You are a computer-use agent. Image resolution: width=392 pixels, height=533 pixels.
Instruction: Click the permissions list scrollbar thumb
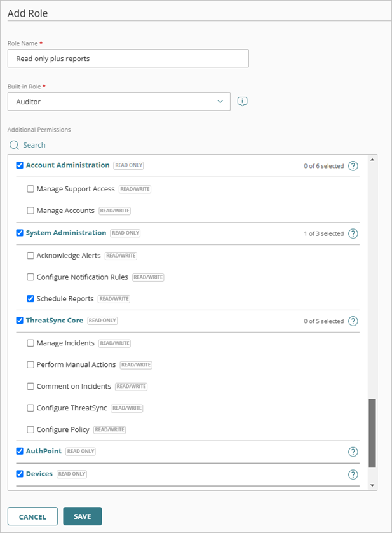pyautogui.click(x=372, y=433)
